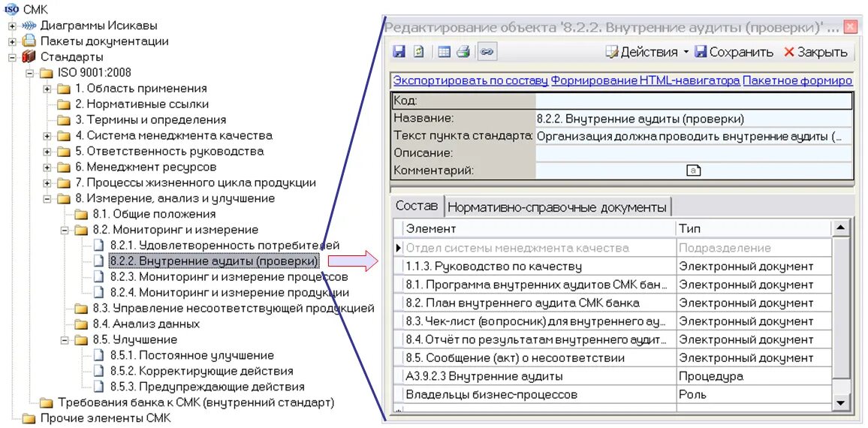Expand 5. Ответственность руководства node
The height and width of the screenshot is (428, 868).
(x=47, y=152)
